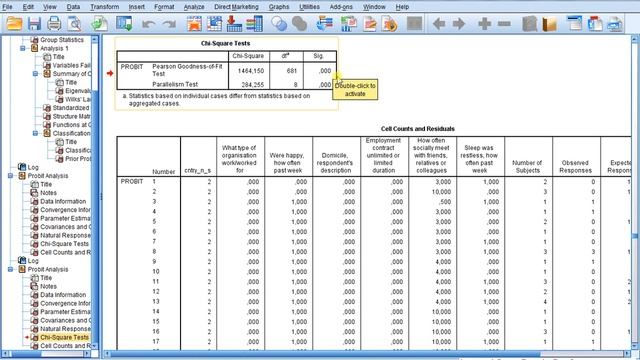Click the Expand plus toolbar icon

(484, 24)
